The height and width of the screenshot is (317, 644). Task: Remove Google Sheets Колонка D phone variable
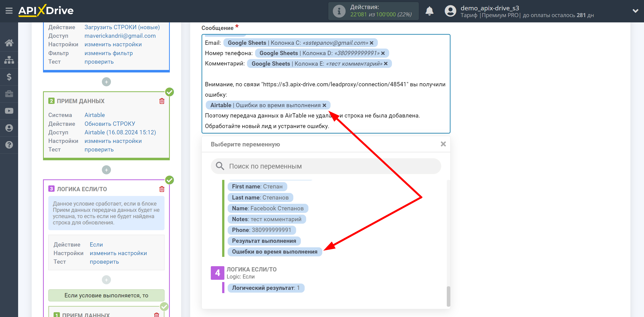[x=383, y=53]
